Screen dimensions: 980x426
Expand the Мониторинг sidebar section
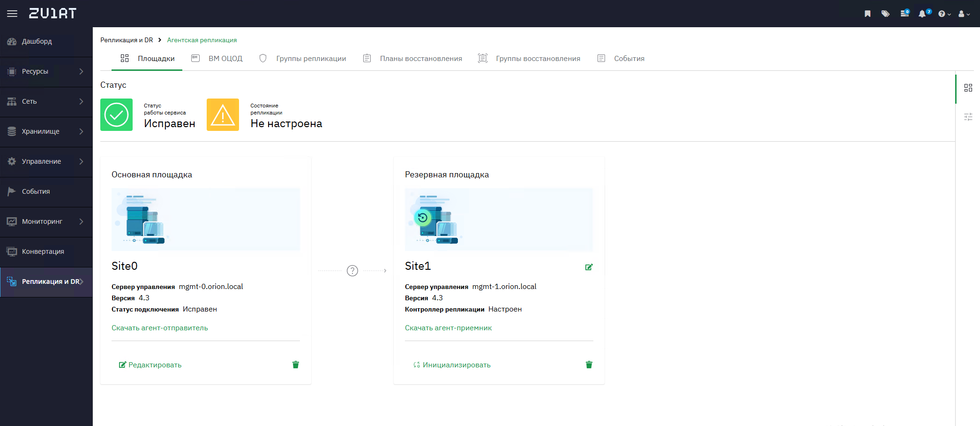pyautogui.click(x=46, y=221)
